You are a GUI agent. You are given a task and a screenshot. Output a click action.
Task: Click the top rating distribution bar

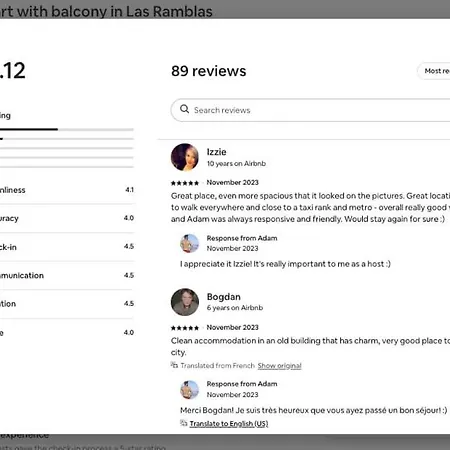pyautogui.click(x=67, y=129)
